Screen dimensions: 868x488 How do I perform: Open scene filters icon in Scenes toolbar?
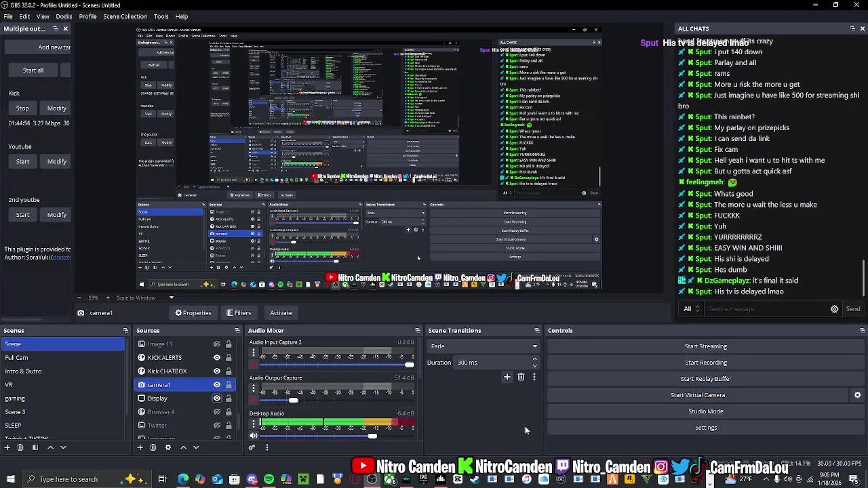click(35, 447)
